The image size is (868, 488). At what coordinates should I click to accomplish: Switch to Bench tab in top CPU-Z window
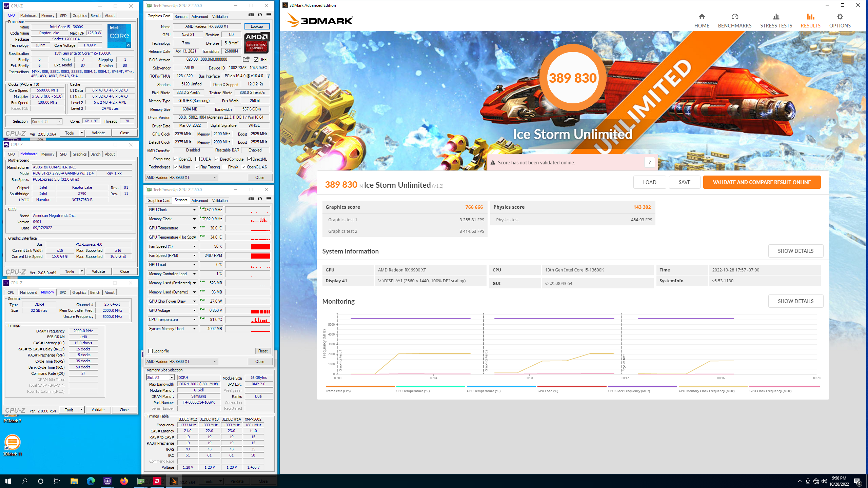coord(95,16)
